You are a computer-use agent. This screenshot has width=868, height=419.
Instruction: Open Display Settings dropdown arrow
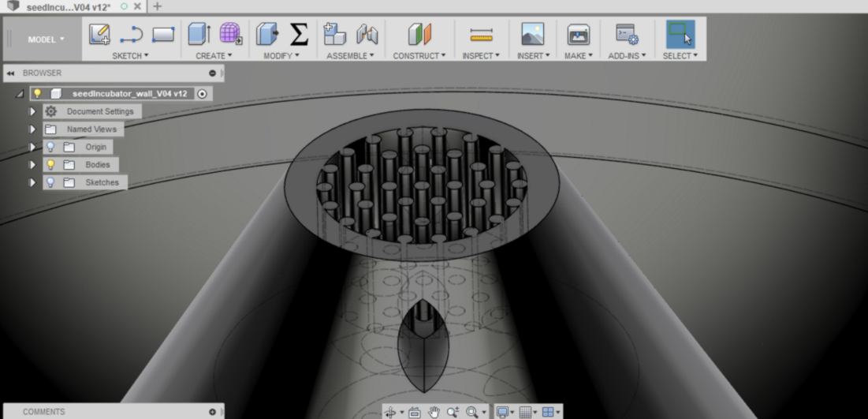click(512, 413)
